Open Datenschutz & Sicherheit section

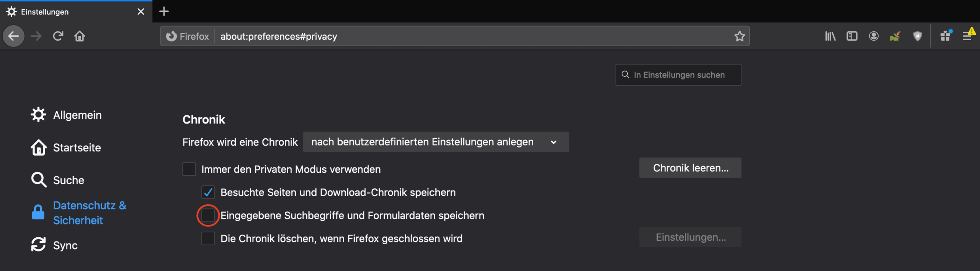click(89, 213)
